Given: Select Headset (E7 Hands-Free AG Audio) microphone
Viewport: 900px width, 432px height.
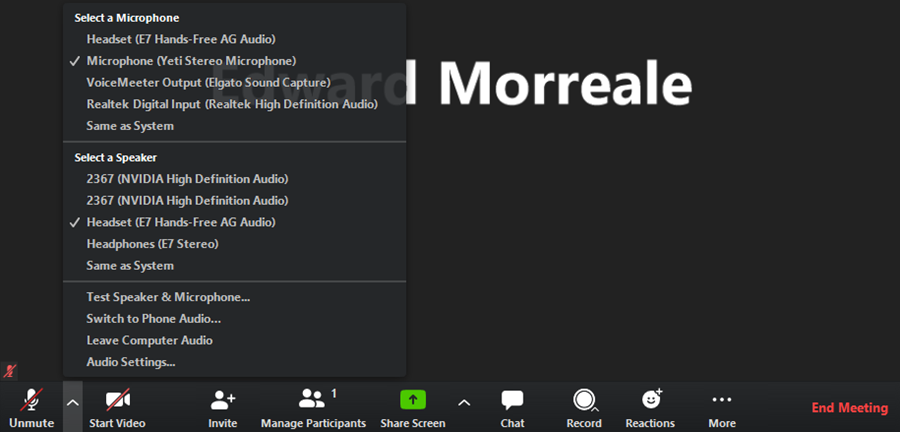Looking at the screenshot, I should click(x=180, y=39).
